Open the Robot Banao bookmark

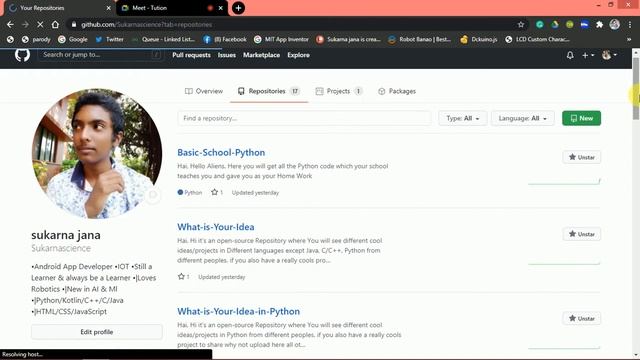tap(420, 39)
